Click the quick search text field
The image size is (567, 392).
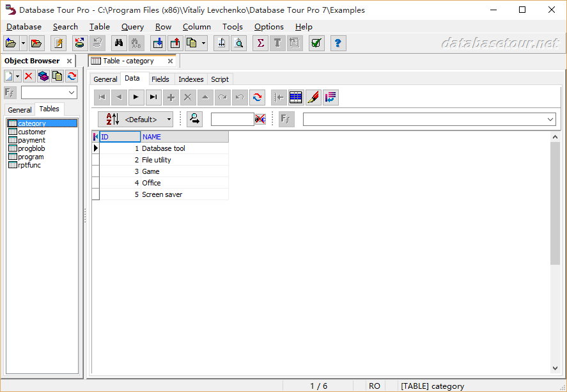(232, 119)
